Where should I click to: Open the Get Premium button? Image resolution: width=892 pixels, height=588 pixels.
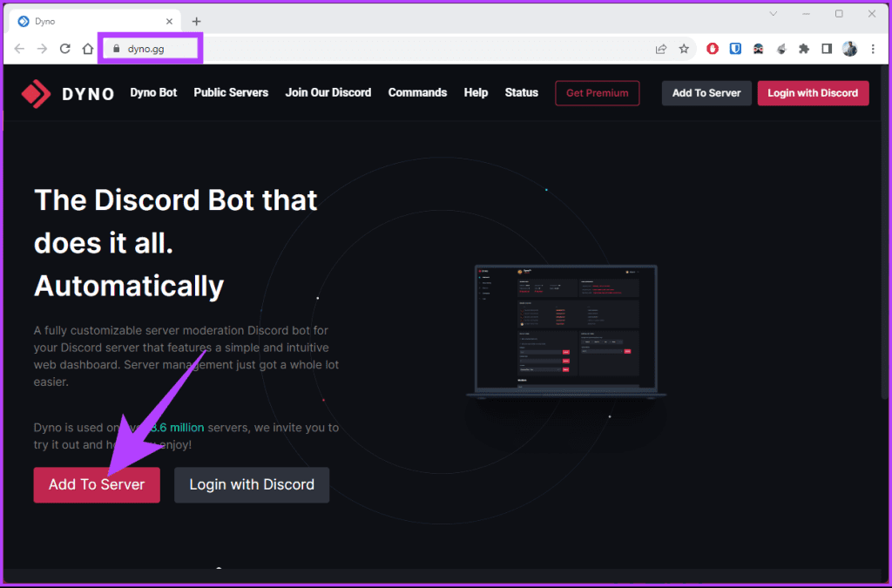click(597, 92)
